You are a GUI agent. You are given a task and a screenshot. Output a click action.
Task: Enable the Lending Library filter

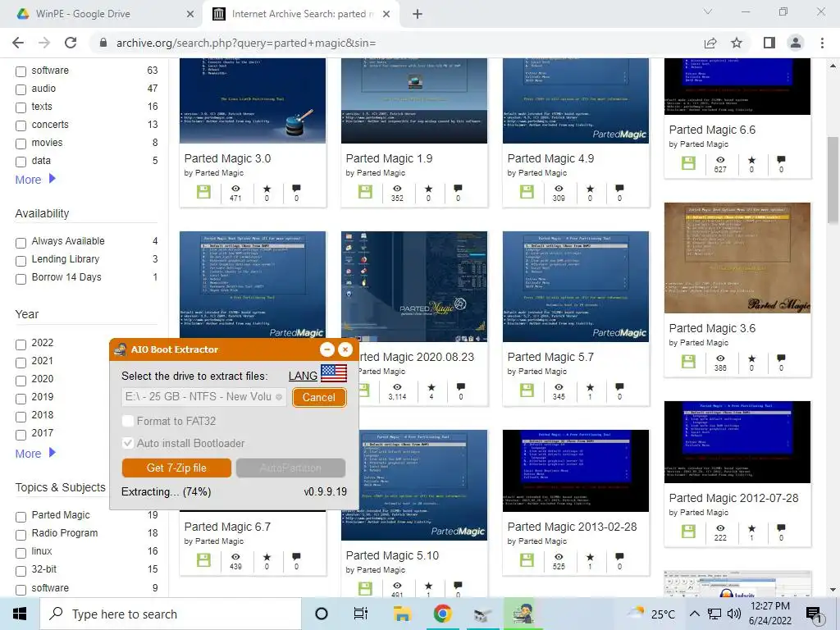[21, 261]
